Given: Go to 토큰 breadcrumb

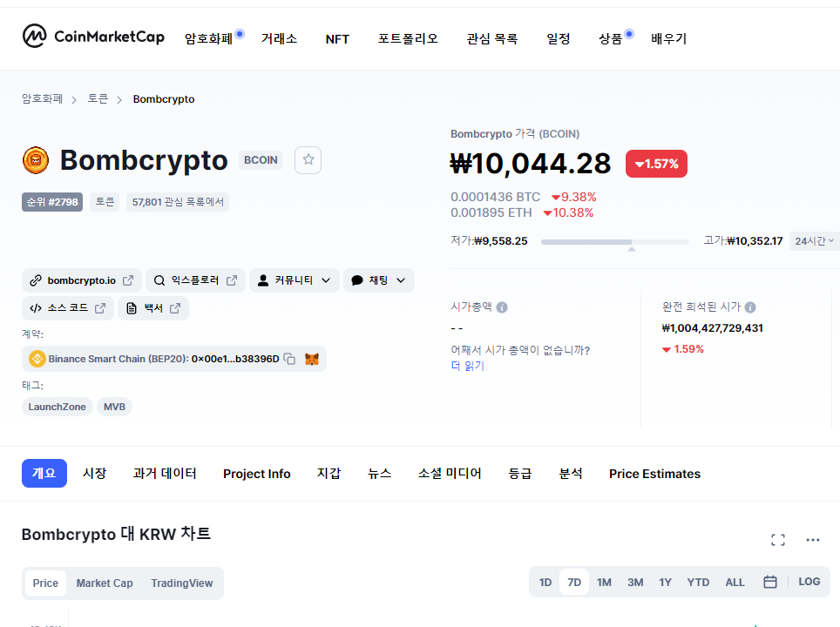Looking at the screenshot, I should (98, 99).
